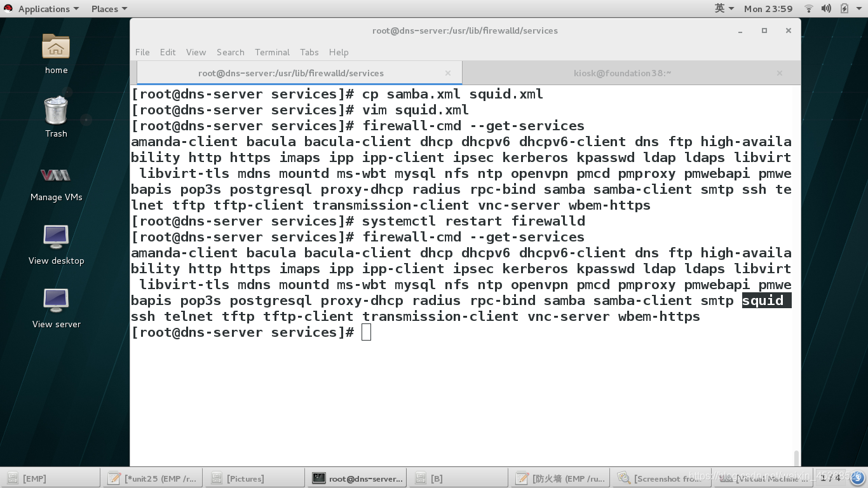Click the Mon 23:59 clock

coord(768,9)
